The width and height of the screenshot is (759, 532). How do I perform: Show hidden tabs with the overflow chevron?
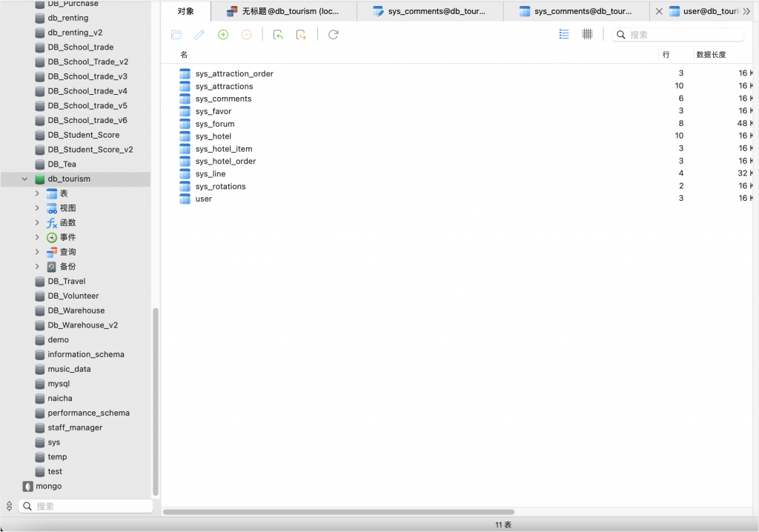point(746,11)
